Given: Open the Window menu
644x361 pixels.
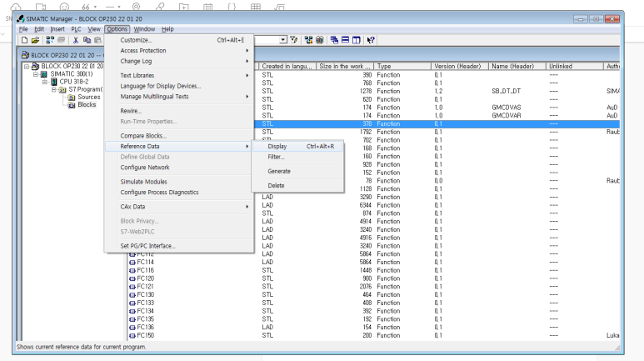Looking at the screenshot, I should coord(144,29).
